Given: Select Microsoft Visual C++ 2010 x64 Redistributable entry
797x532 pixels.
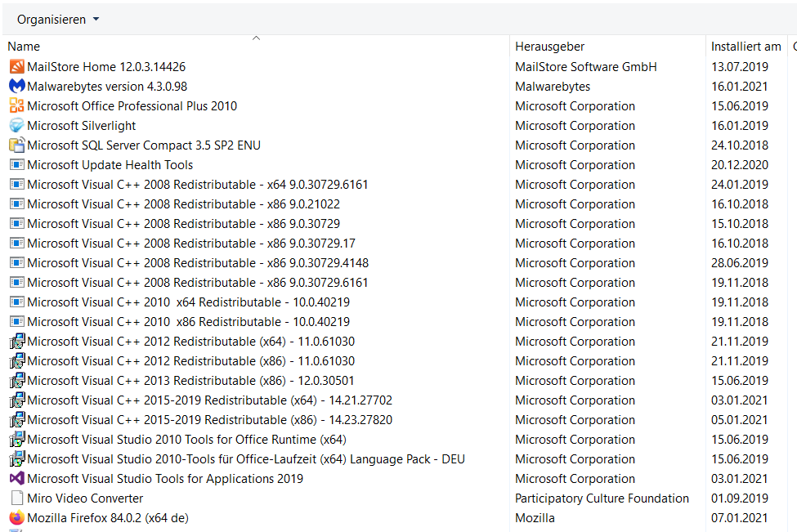Looking at the screenshot, I should (x=188, y=302).
